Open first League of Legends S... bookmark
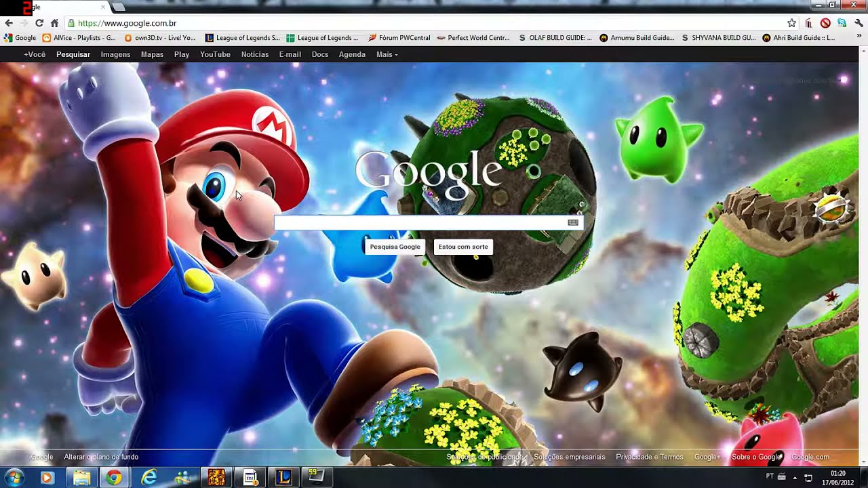868x488 pixels. [243, 38]
